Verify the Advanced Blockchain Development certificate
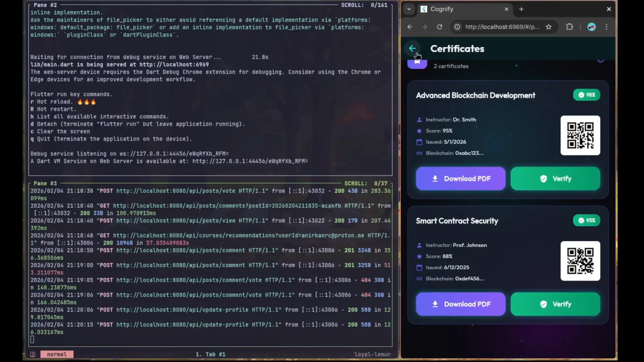Screen dimensions: 644x362 pyautogui.click(x=555, y=179)
